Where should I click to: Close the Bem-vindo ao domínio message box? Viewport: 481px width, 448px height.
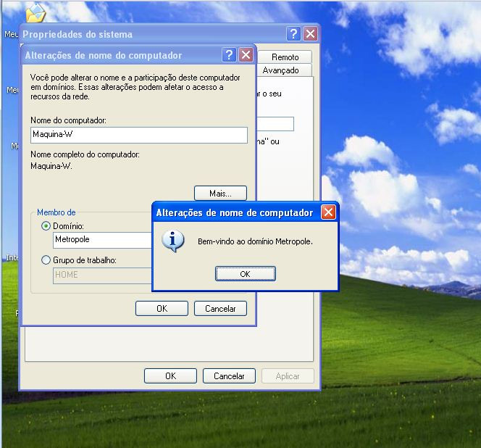point(328,212)
